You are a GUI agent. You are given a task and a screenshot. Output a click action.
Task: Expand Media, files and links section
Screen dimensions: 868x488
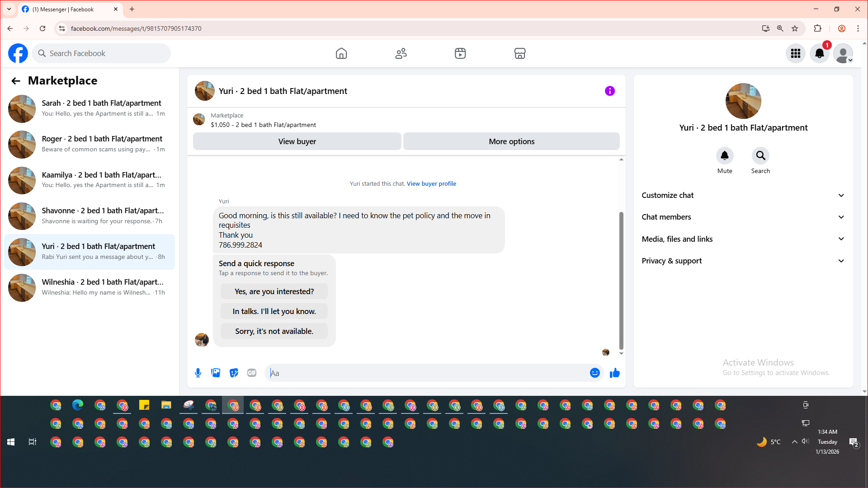tap(743, 239)
